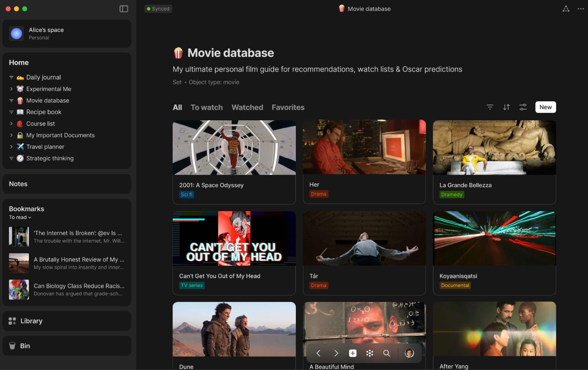
Task: Open the view settings sliders icon
Action: tap(523, 107)
